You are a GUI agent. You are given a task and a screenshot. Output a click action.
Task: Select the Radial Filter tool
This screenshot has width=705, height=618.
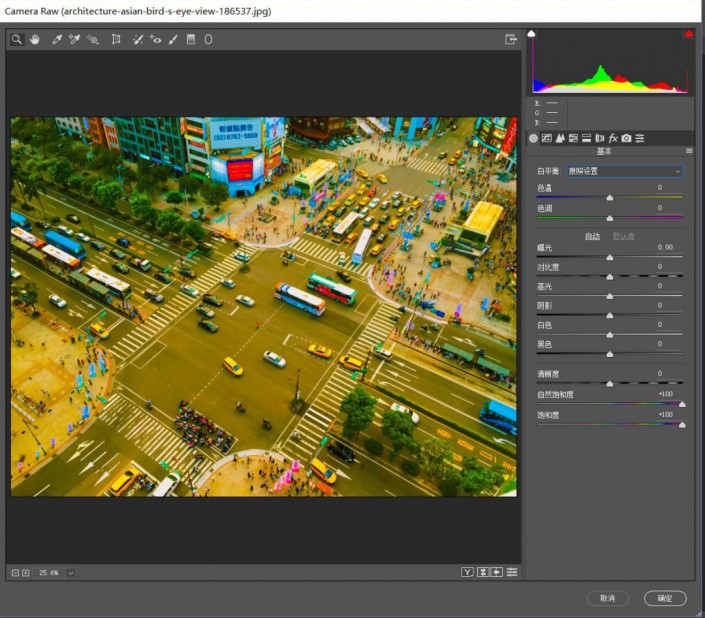pos(208,40)
